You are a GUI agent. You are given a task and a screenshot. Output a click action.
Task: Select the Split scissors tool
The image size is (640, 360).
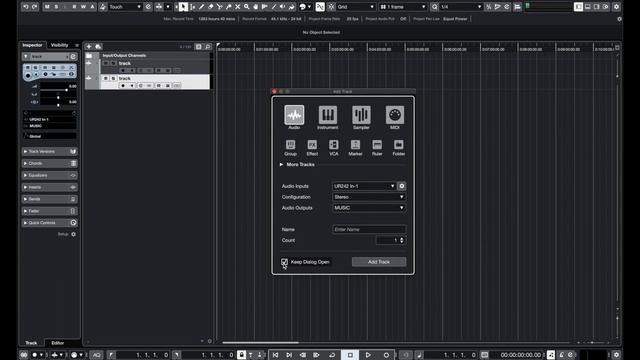coord(220,7)
